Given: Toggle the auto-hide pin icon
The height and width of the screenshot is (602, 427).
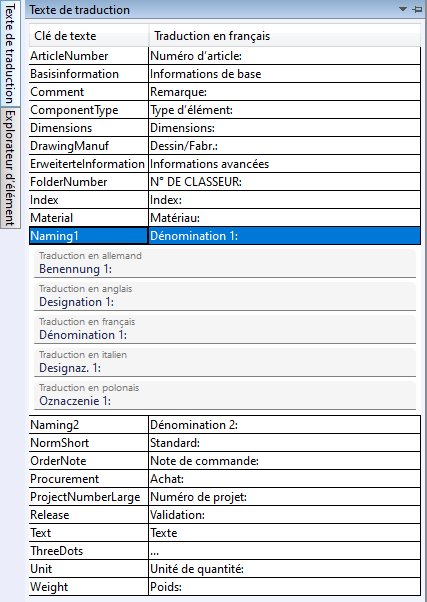Looking at the screenshot, I should [417, 9].
